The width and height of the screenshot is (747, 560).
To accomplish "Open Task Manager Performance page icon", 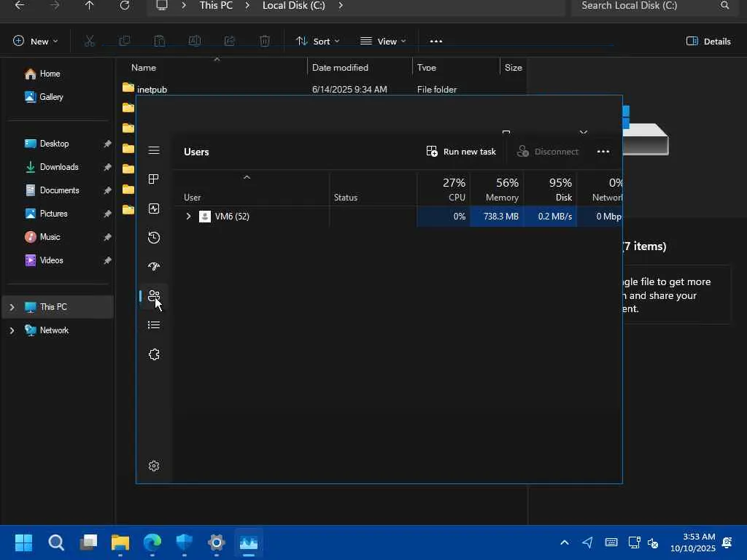I will [154, 209].
